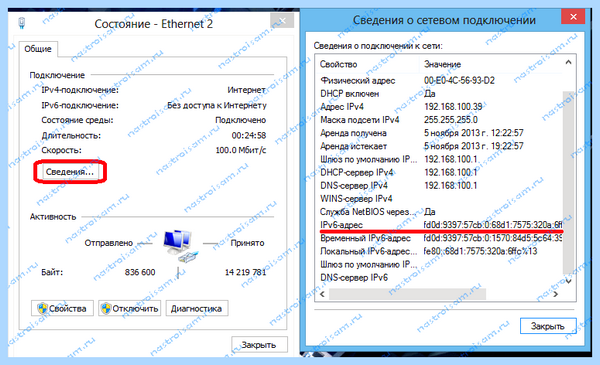600x365 pixels.
Task: Click the Интернет IPv4 connectivity value
Action: tap(246, 90)
